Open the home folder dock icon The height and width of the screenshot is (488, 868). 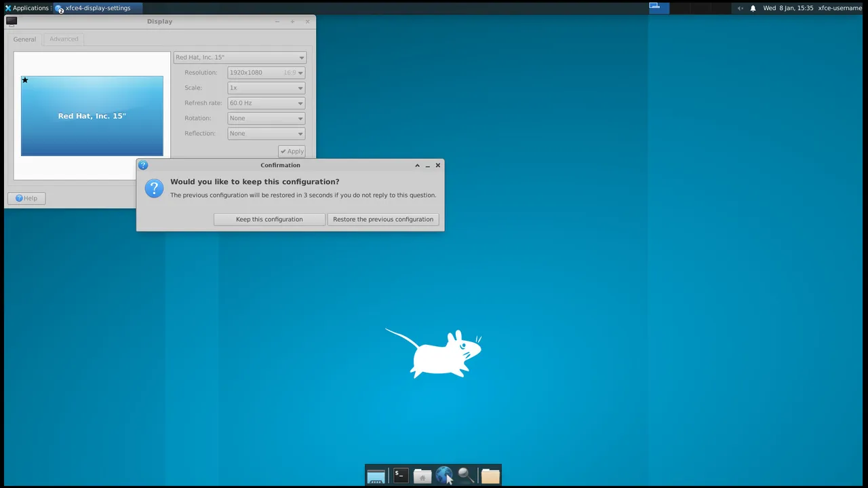point(422,476)
